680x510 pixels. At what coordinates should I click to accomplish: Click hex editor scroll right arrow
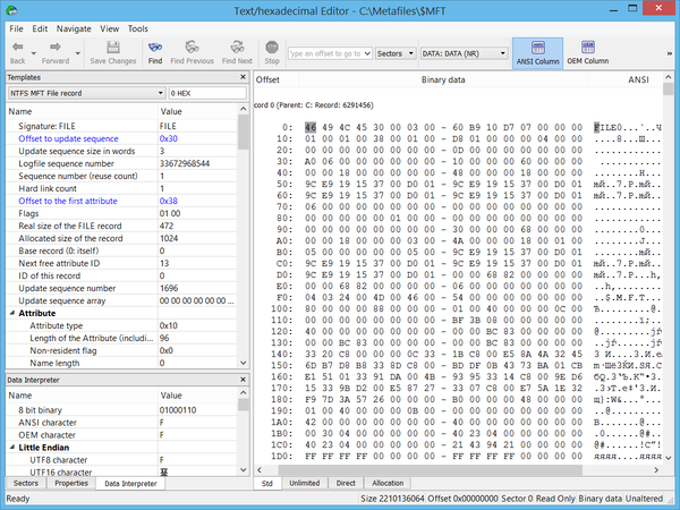point(657,470)
